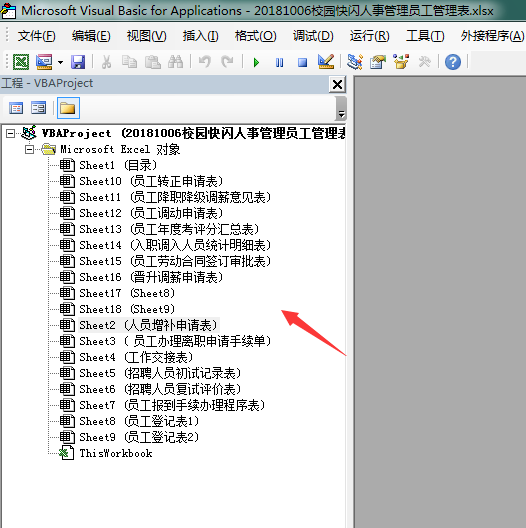Click View Object icon in project pane
Viewport: 526px width, 528px height.
click(x=38, y=108)
